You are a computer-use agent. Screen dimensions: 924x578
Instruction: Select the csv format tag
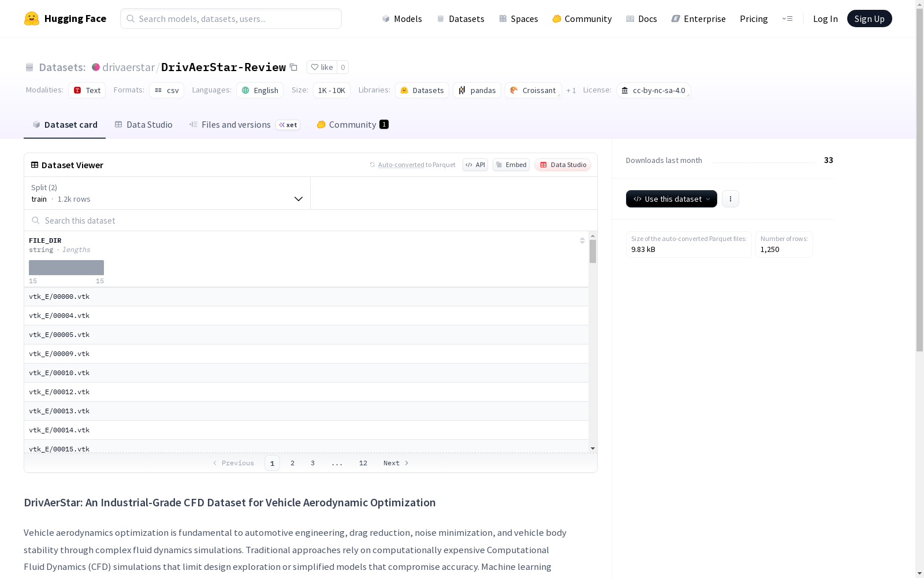166,90
